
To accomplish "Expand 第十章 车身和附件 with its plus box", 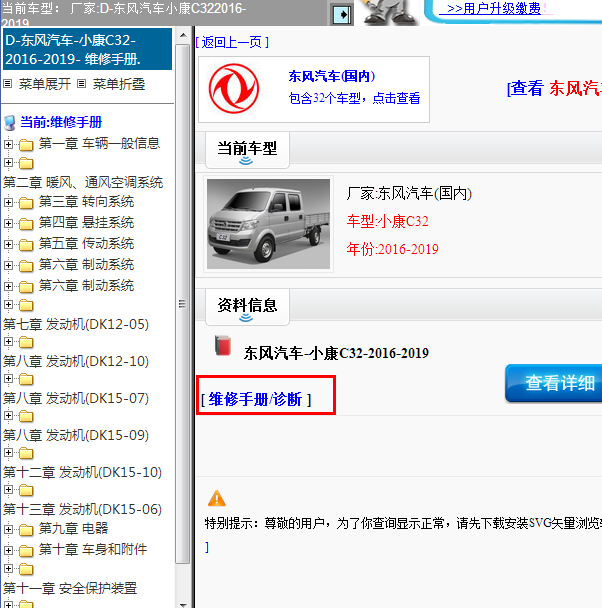I will coord(8,549).
